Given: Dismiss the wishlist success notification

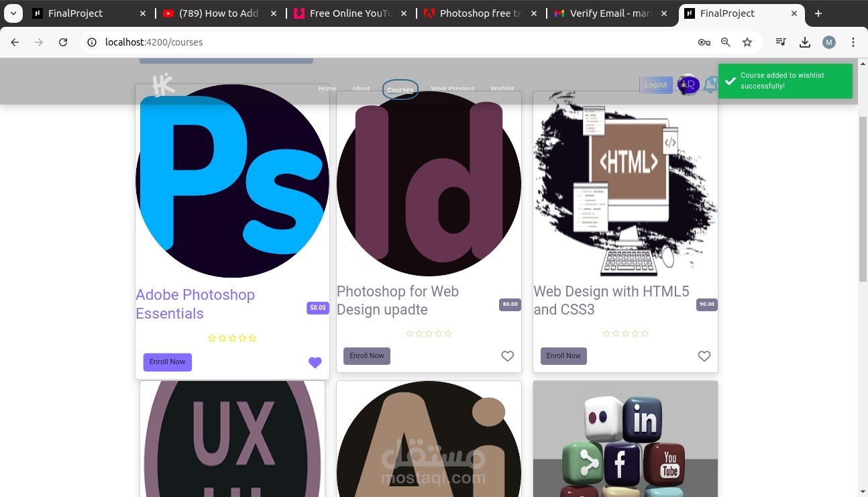Looking at the screenshot, I should pyautogui.click(x=785, y=80).
